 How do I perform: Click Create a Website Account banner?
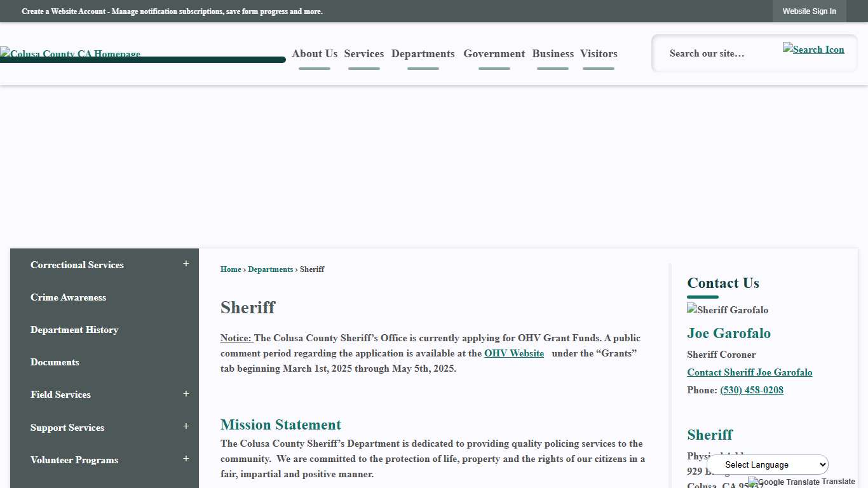(172, 11)
